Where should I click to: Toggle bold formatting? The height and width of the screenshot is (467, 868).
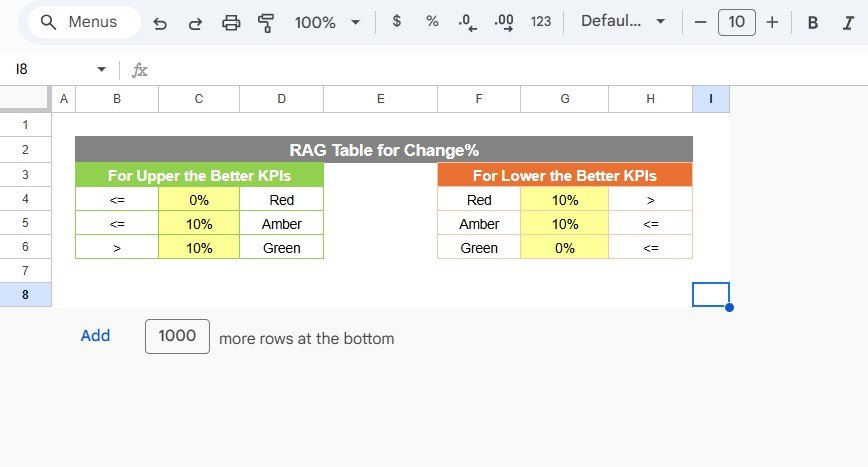pos(813,22)
